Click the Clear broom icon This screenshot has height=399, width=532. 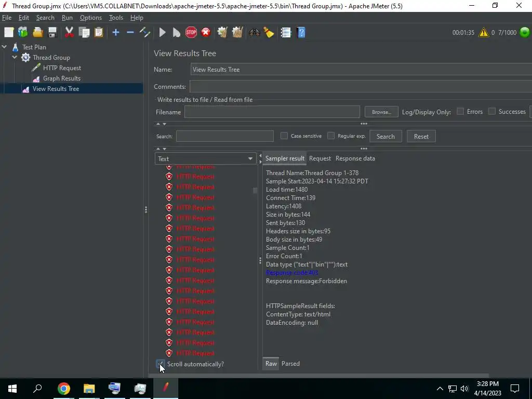pos(222,32)
